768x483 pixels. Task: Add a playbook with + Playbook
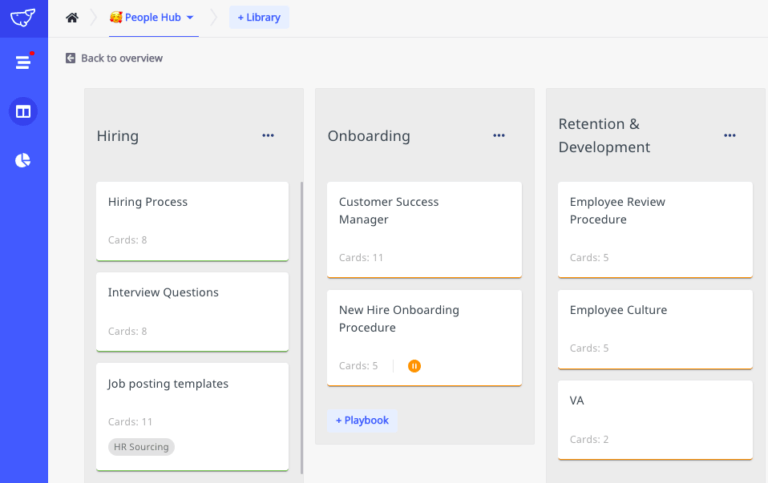[362, 420]
